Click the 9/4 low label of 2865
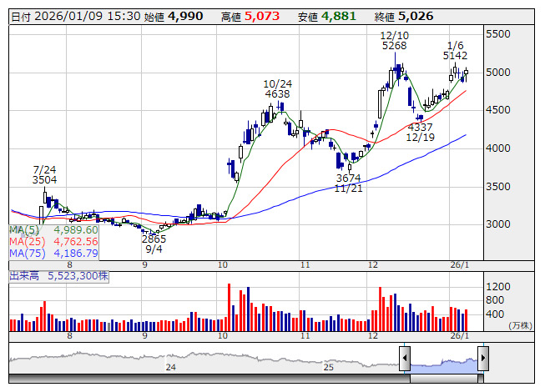The width and height of the screenshot is (545, 392). point(154,244)
